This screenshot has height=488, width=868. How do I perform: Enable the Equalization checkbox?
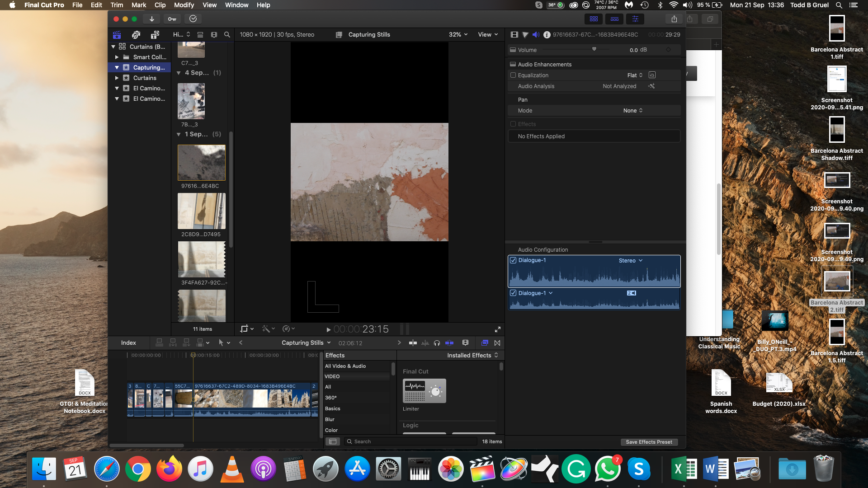[x=513, y=75]
